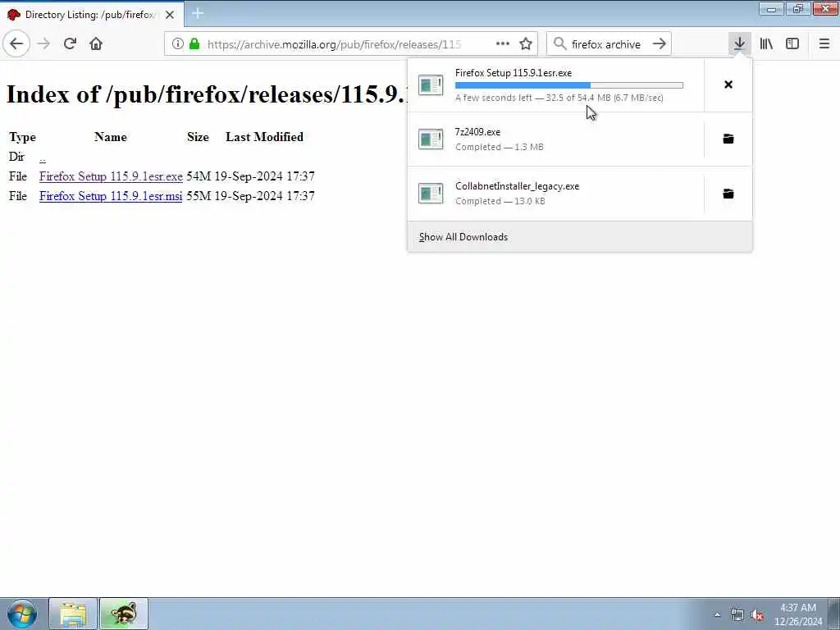
Task: Click the 54M size cell
Action: point(199,176)
